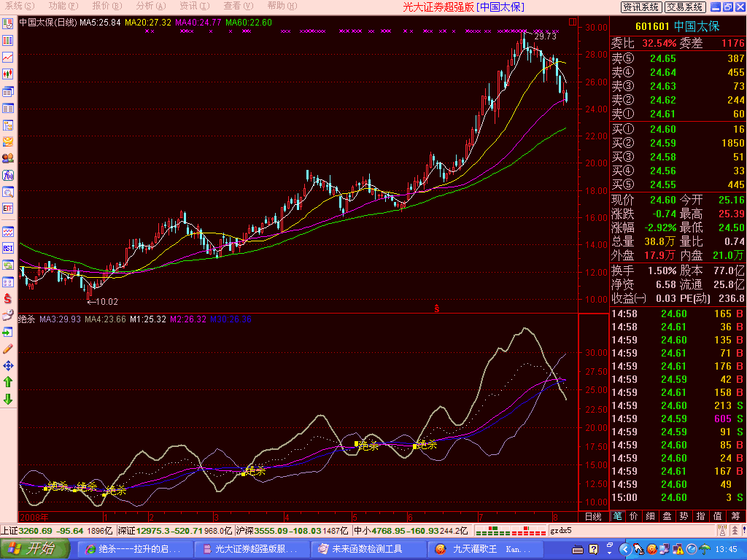Open the two-people users icon
The width and height of the screenshot is (747, 560).
(x=7, y=158)
